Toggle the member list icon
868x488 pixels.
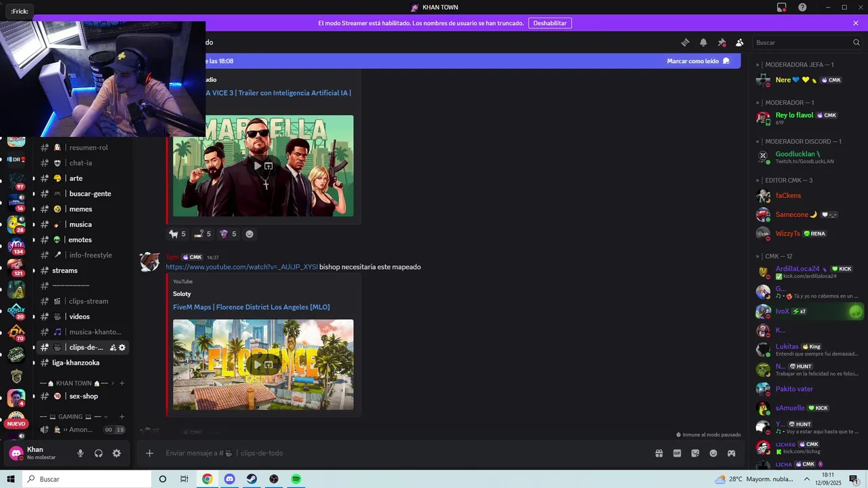pos(739,42)
